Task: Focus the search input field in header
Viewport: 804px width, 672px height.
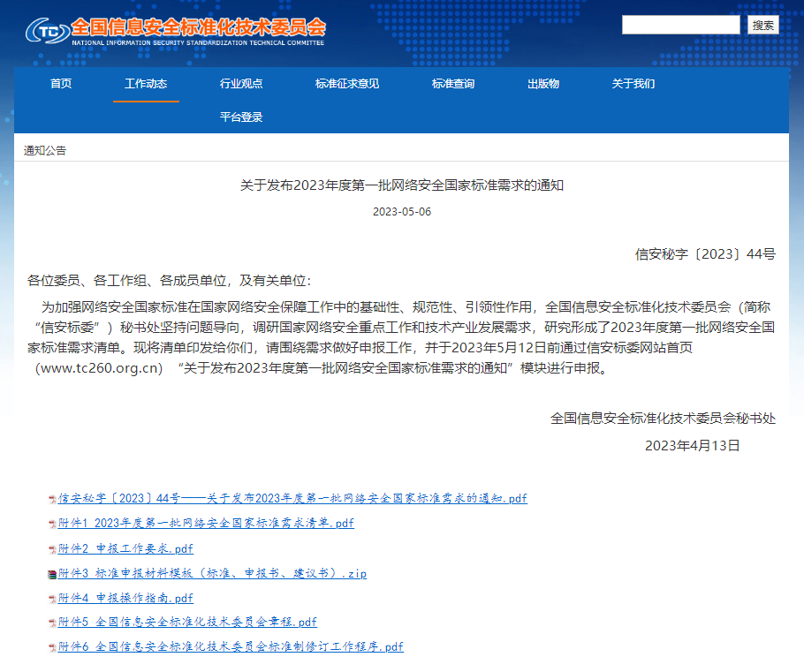Action: click(681, 25)
